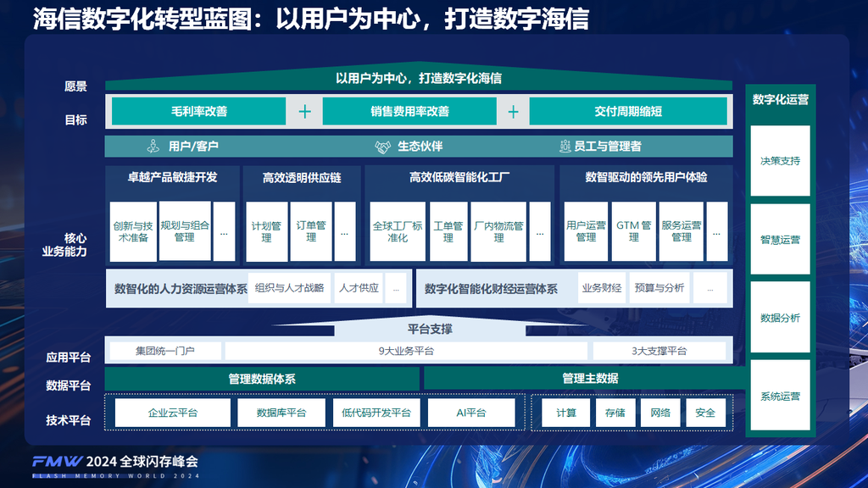Click the 数据分析 box
The image size is (868, 488).
point(780,317)
